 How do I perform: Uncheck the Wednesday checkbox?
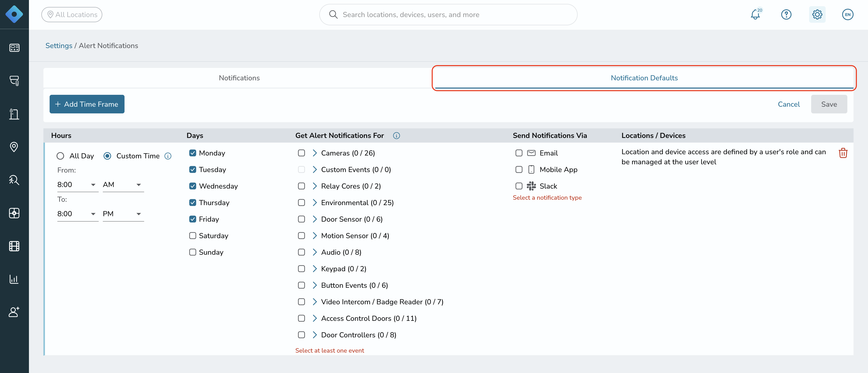coord(193,186)
